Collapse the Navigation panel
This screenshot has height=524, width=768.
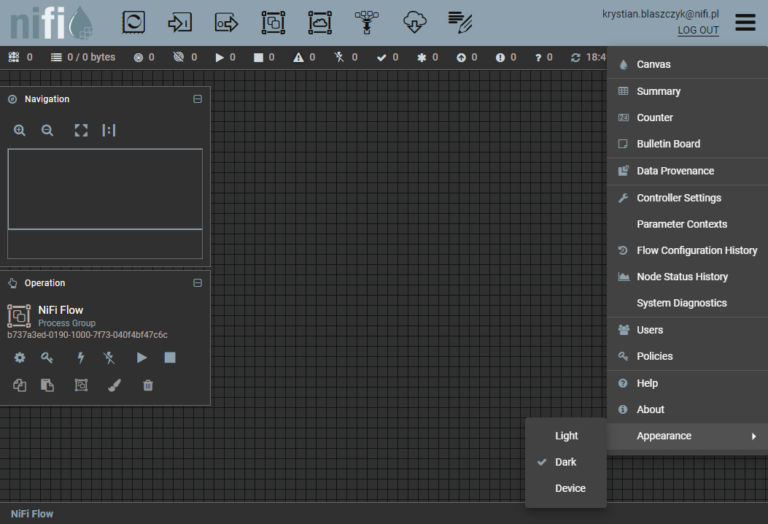tap(197, 99)
